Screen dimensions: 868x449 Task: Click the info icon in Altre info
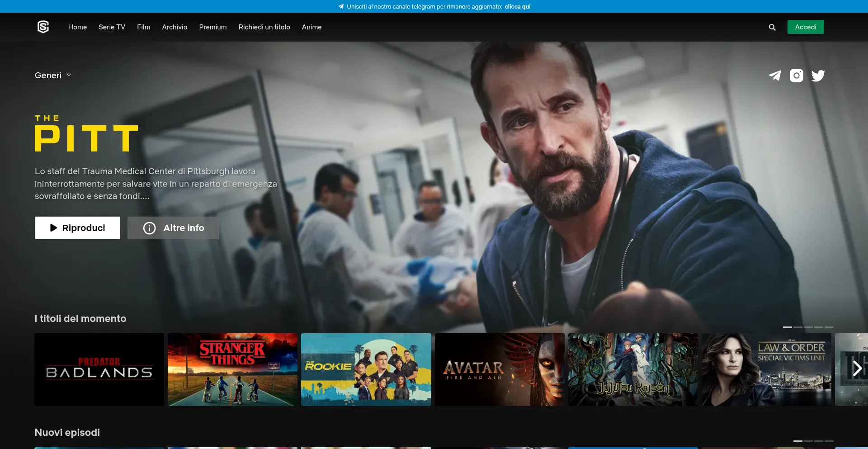click(x=149, y=228)
